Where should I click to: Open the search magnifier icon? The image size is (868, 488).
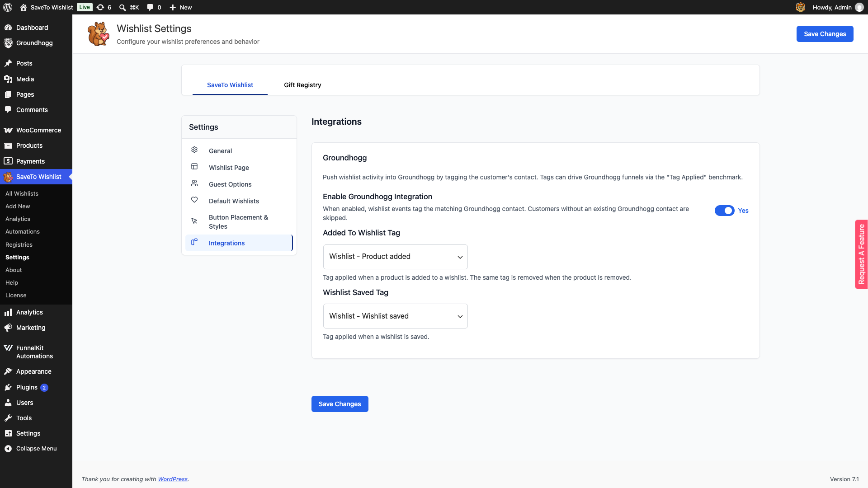(123, 7)
